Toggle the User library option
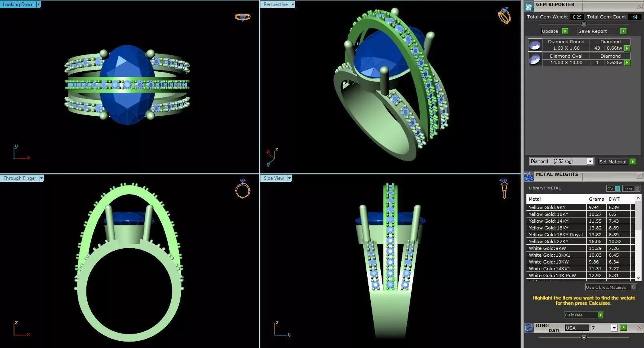This screenshot has width=644, height=348. (x=631, y=189)
